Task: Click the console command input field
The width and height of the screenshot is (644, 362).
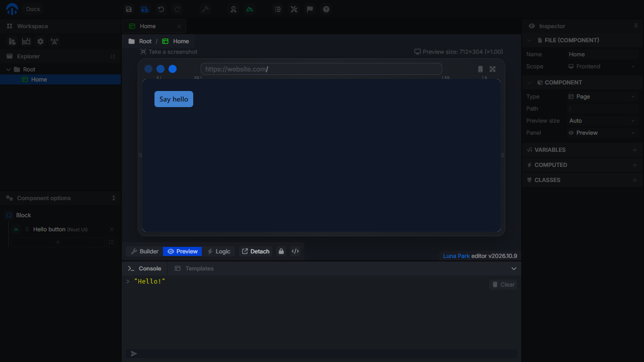Action: pyautogui.click(x=321, y=354)
